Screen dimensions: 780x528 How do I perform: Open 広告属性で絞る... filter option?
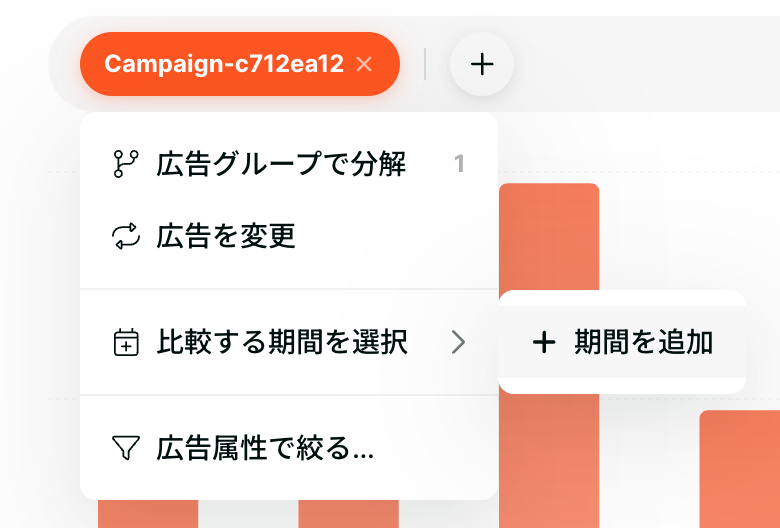(289, 448)
